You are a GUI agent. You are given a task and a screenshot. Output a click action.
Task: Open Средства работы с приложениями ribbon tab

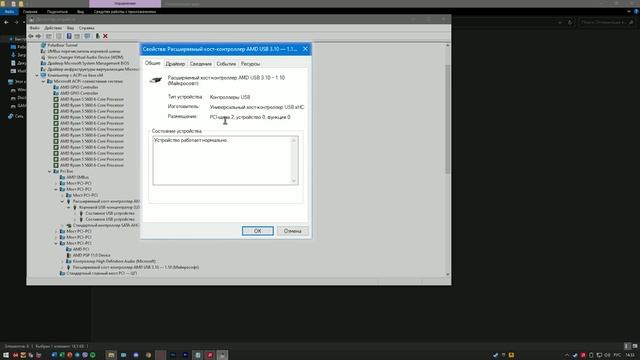(x=125, y=11)
